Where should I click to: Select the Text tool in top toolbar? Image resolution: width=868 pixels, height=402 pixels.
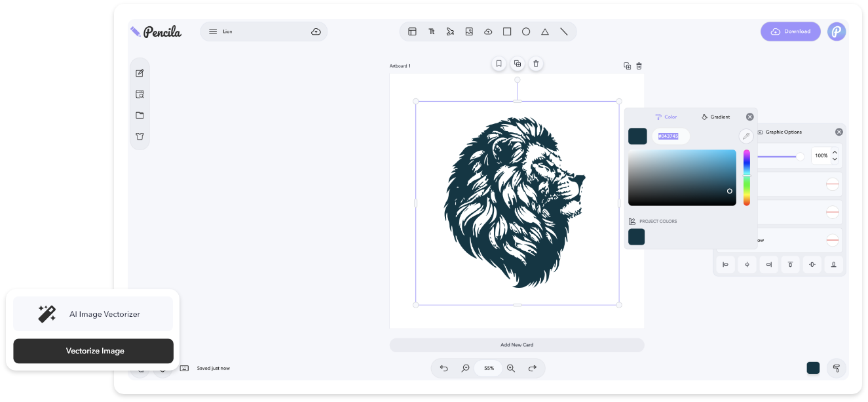(x=432, y=31)
